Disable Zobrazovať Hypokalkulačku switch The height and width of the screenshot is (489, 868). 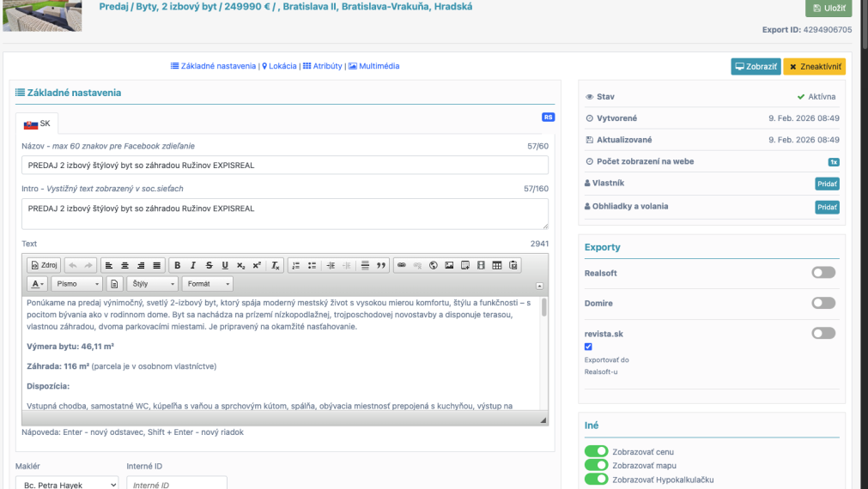(x=596, y=479)
